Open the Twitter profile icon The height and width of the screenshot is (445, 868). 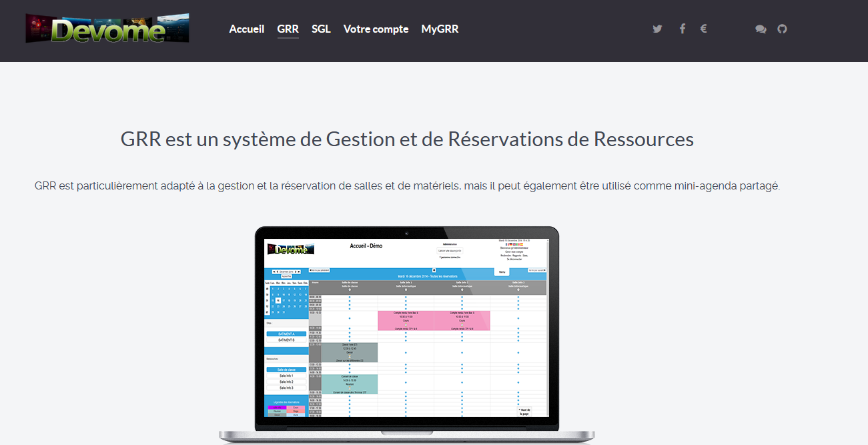pyautogui.click(x=657, y=29)
